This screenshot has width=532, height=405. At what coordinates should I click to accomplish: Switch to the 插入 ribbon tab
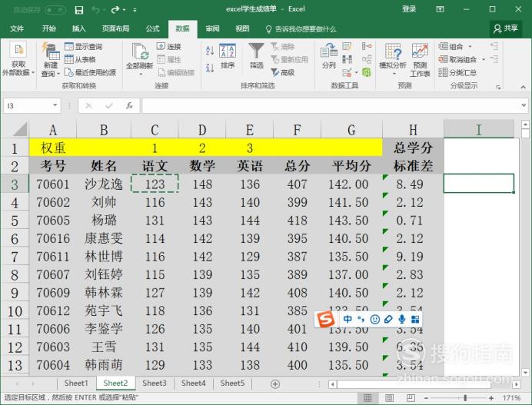[78, 28]
